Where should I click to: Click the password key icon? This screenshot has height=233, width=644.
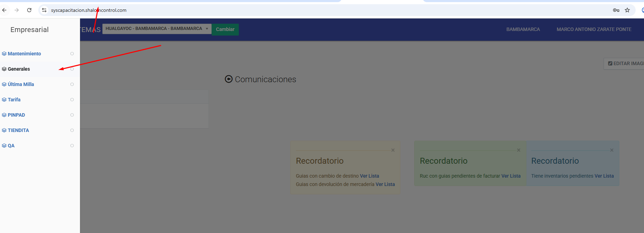pos(616,10)
